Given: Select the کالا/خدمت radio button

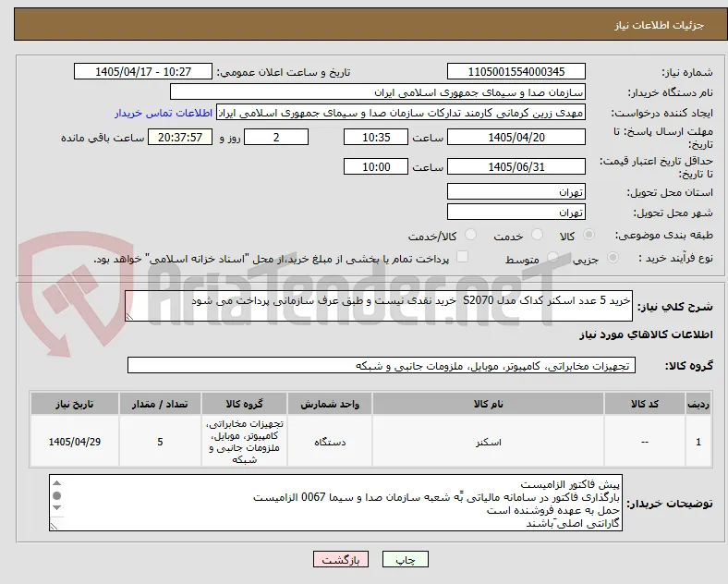Looking at the screenshot, I should click(x=471, y=235).
